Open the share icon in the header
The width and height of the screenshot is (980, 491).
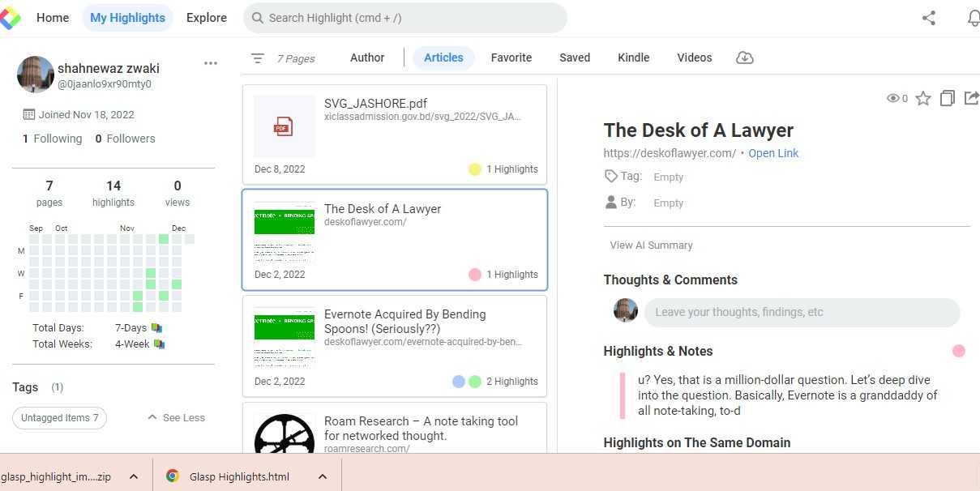coord(929,18)
